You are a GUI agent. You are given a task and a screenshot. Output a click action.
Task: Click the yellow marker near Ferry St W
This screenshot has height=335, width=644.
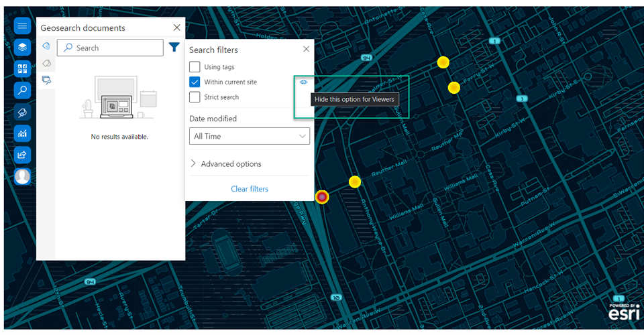coord(454,87)
